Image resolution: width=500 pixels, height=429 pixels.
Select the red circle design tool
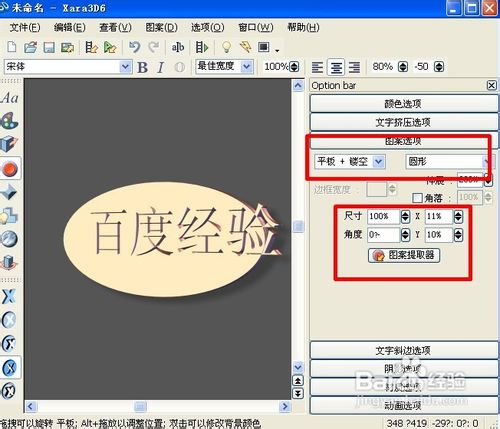pos(10,169)
